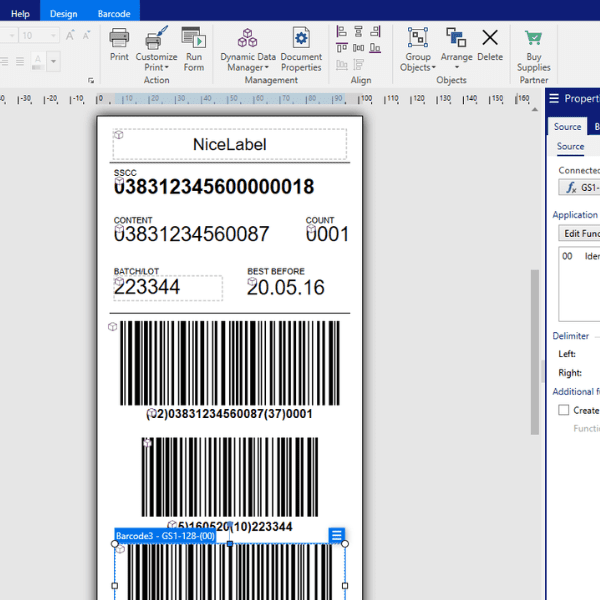Screen dimensions: 600x600
Task: Select the NiceLabel text object on label
Action: click(230, 145)
